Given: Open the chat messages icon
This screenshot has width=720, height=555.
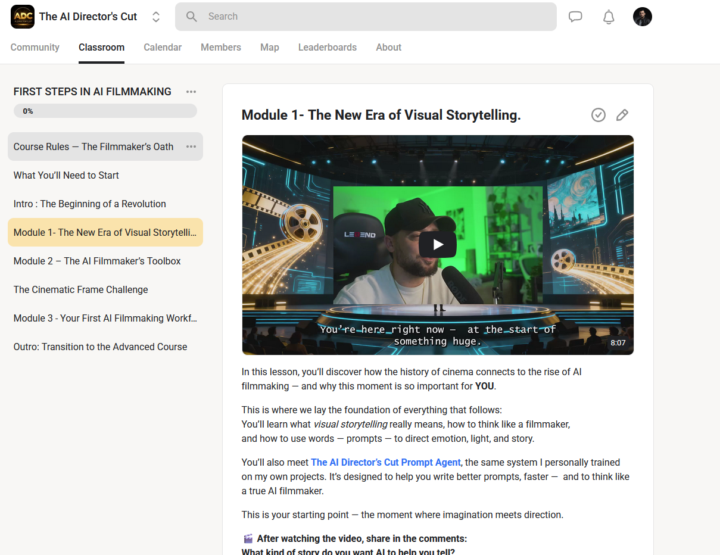Looking at the screenshot, I should point(575,17).
